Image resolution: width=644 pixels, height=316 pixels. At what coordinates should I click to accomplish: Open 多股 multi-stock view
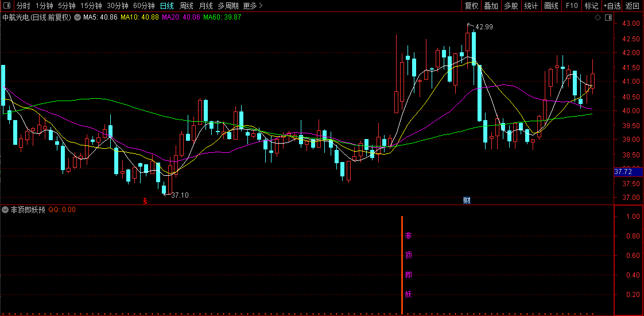511,6
